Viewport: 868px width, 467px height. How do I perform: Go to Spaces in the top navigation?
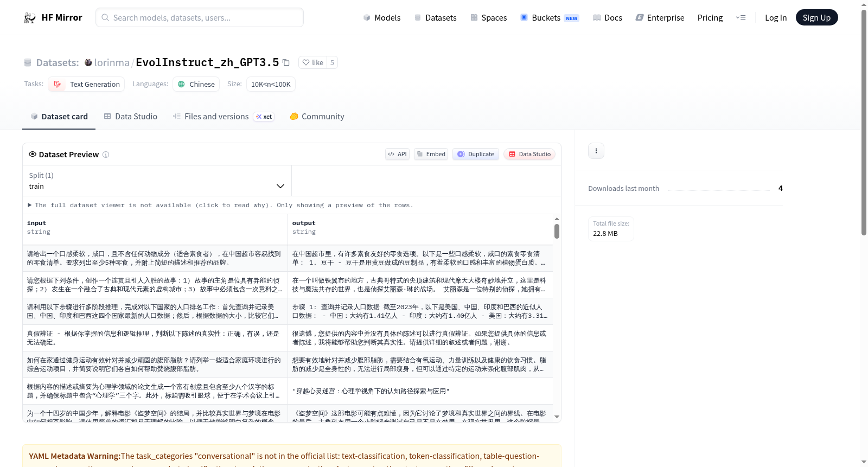488,17
